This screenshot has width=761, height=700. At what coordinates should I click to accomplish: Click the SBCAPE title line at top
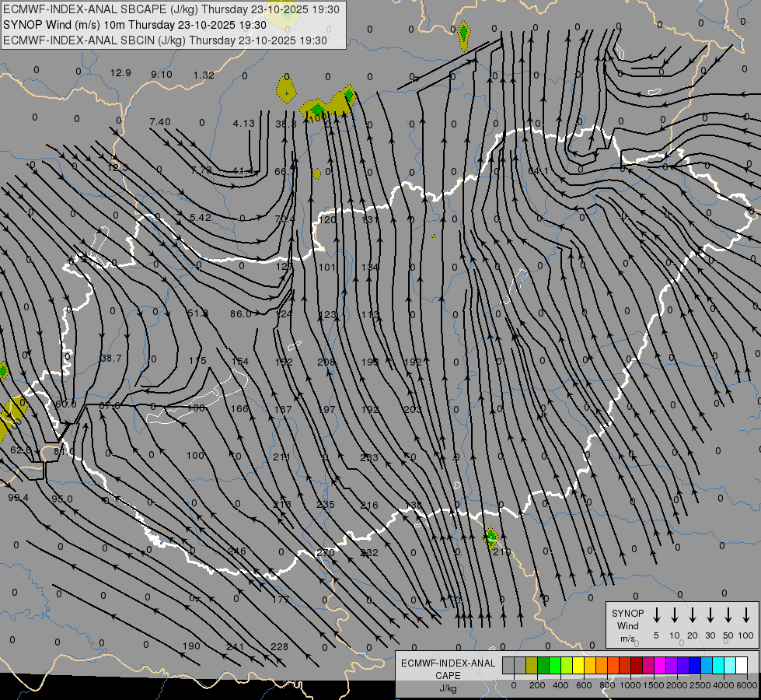click(171, 9)
